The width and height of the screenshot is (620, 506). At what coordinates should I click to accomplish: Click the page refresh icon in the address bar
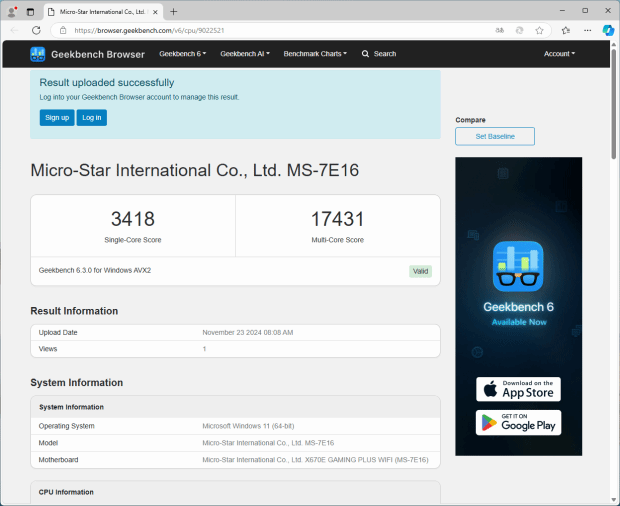[x=520, y=30]
